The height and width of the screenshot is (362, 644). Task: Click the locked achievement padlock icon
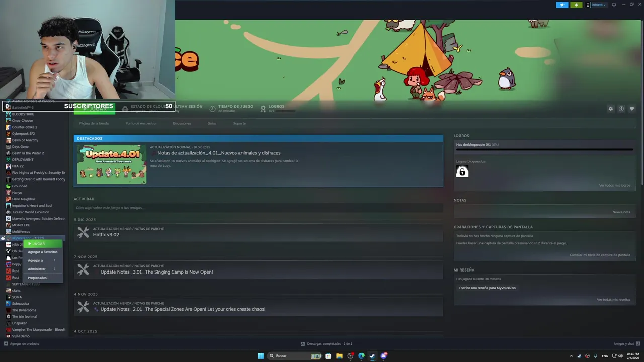462,172
